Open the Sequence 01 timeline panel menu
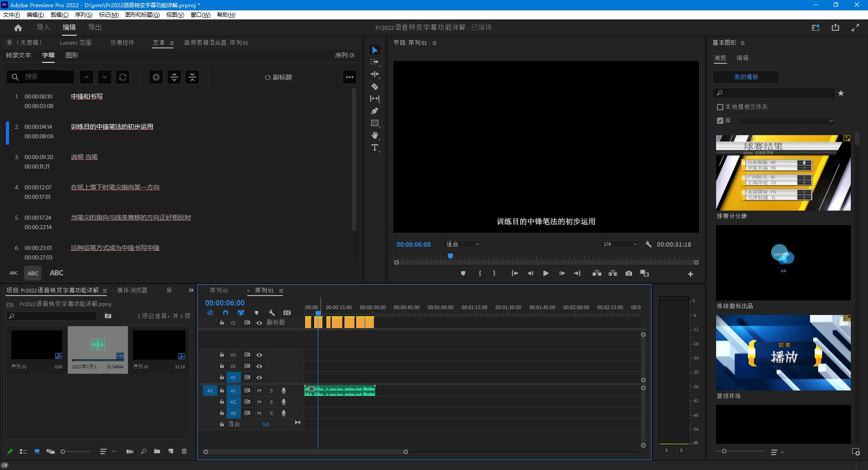This screenshot has height=470, width=868. coord(281,291)
